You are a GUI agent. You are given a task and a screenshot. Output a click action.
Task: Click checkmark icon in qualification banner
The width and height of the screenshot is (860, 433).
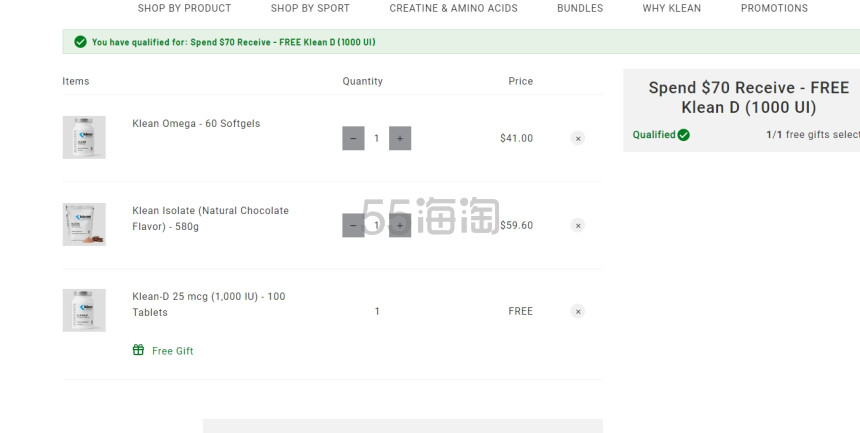tap(80, 42)
